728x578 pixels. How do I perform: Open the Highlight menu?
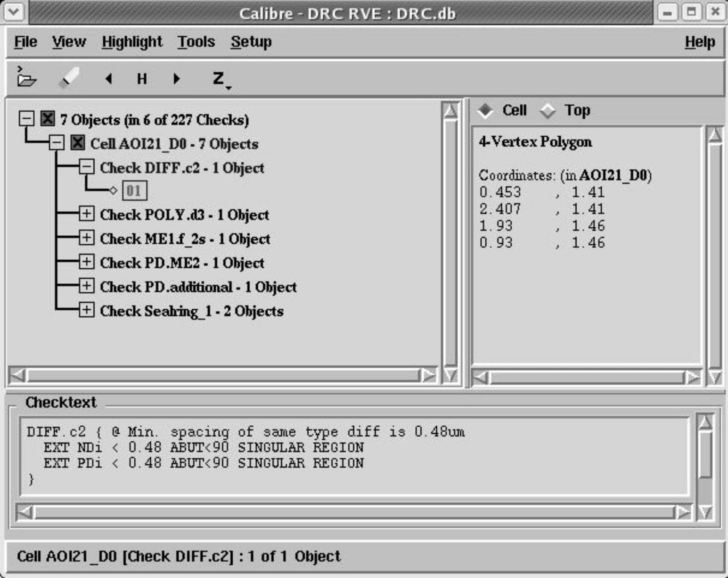(x=132, y=42)
